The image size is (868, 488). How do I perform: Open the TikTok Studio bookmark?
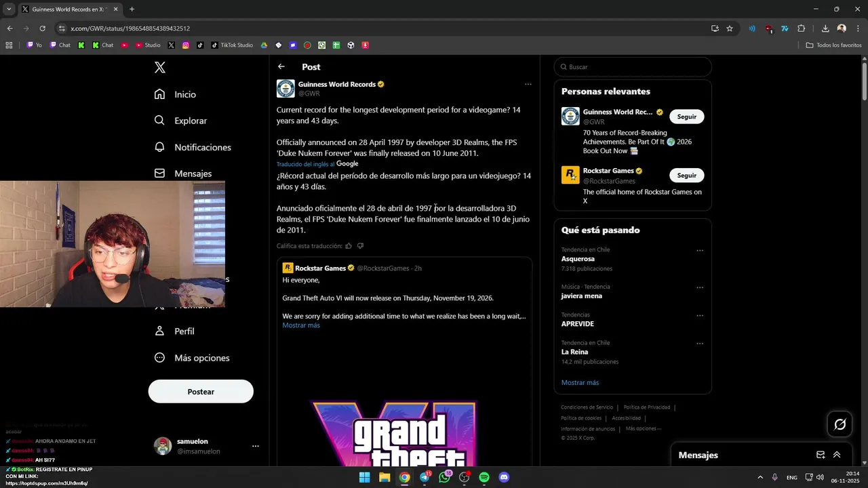[232, 45]
